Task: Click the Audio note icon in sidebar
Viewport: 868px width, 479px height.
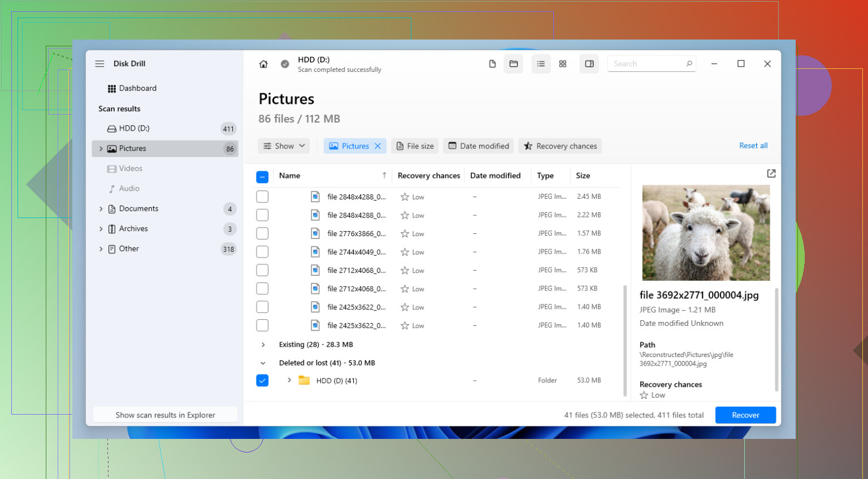Action: 112,189
